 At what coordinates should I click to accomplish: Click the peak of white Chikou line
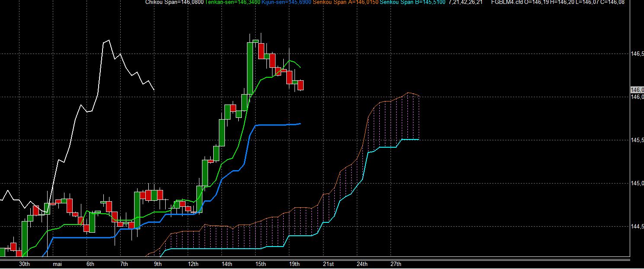tap(109, 40)
